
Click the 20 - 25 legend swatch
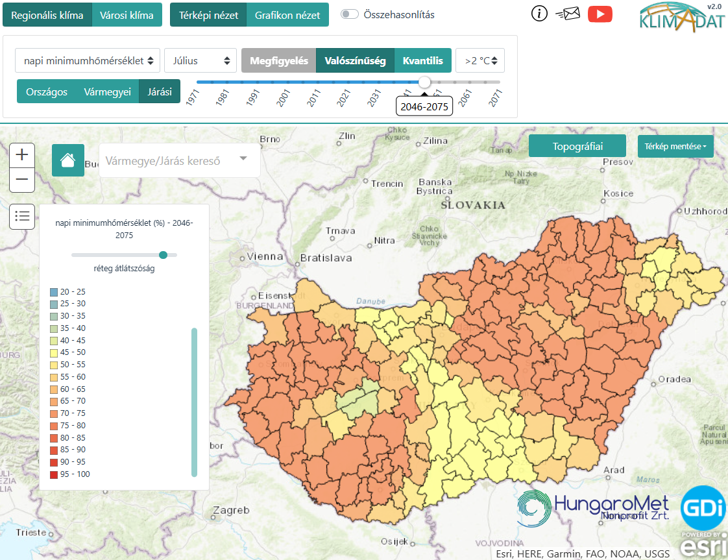54,292
